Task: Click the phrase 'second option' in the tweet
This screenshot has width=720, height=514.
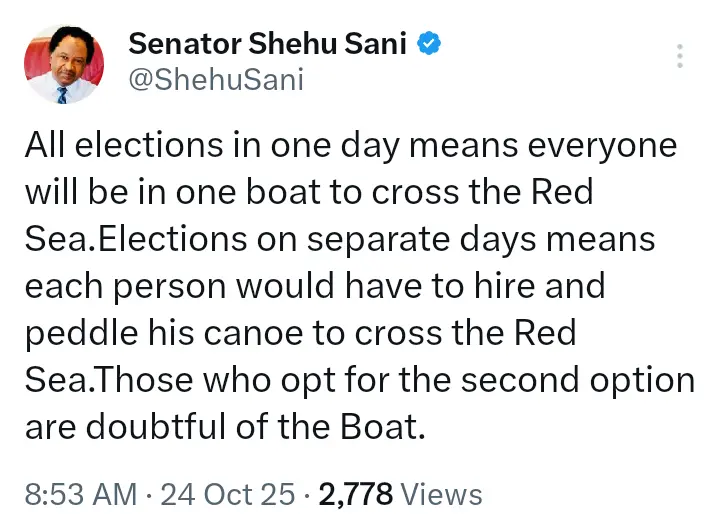Action: 574,380
